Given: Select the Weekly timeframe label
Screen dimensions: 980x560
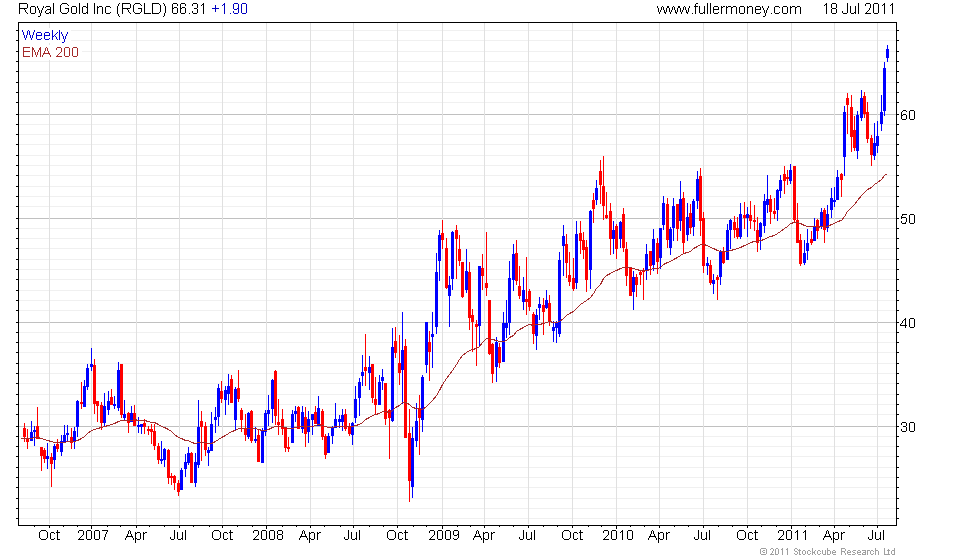Looking at the screenshot, I should pyautogui.click(x=44, y=36).
